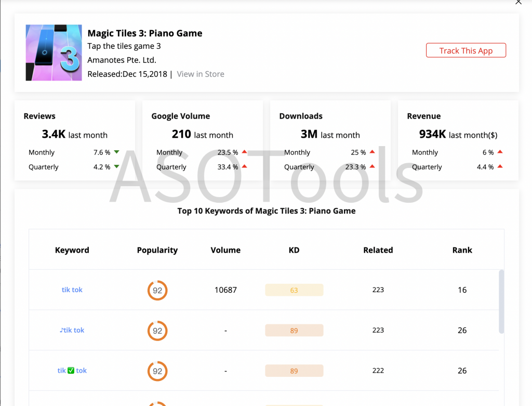Click the rank value 16

pyautogui.click(x=462, y=290)
